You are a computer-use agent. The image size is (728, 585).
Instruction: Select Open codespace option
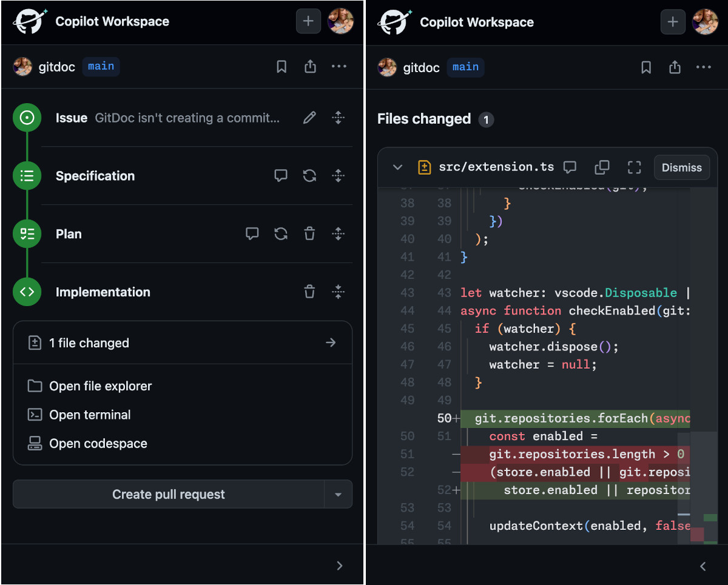[x=98, y=444]
